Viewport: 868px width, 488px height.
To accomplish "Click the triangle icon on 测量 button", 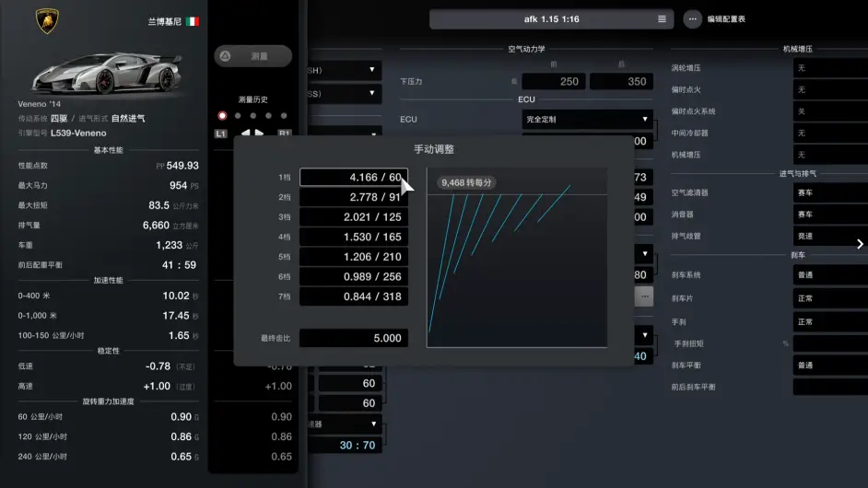I will 226,56.
